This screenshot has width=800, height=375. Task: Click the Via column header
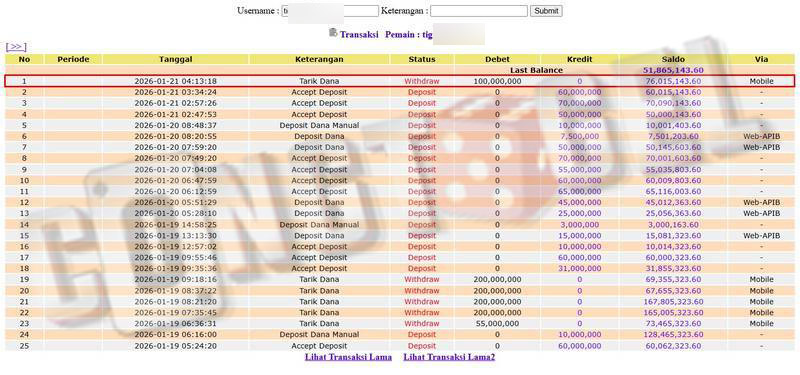point(761,59)
